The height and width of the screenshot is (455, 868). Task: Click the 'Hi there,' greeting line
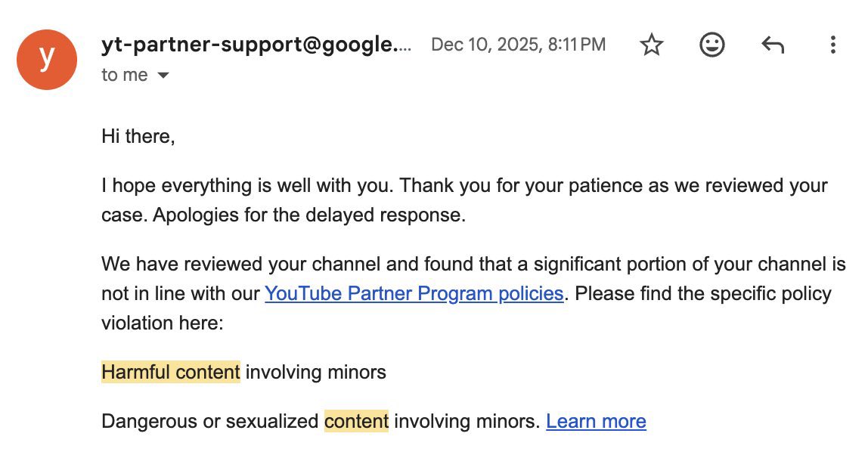tap(138, 137)
